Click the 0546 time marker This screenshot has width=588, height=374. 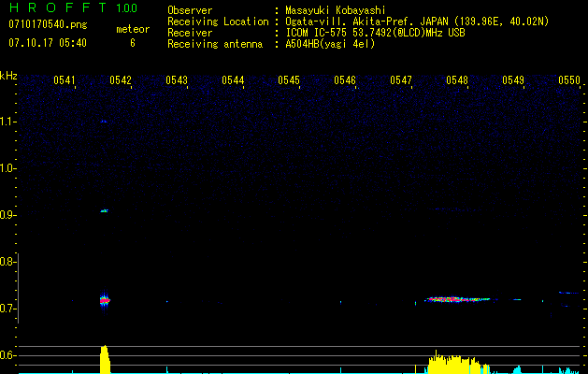pyautogui.click(x=345, y=80)
